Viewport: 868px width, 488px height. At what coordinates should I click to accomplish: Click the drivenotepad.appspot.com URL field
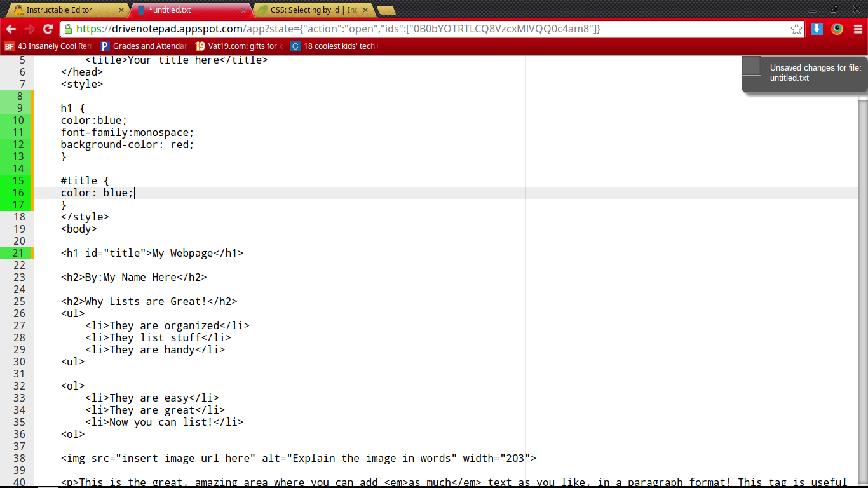click(432, 29)
